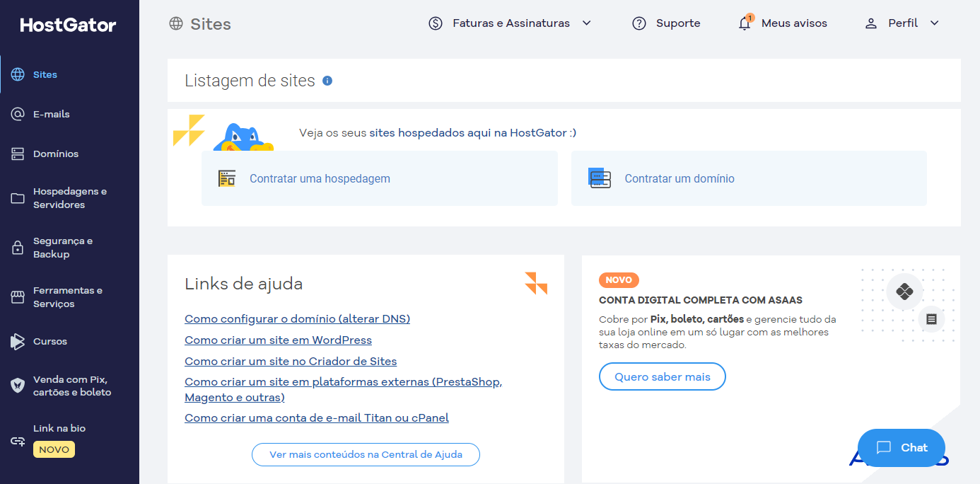Click Contratar um domínio card
The width and height of the screenshot is (980, 484).
click(x=749, y=178)
